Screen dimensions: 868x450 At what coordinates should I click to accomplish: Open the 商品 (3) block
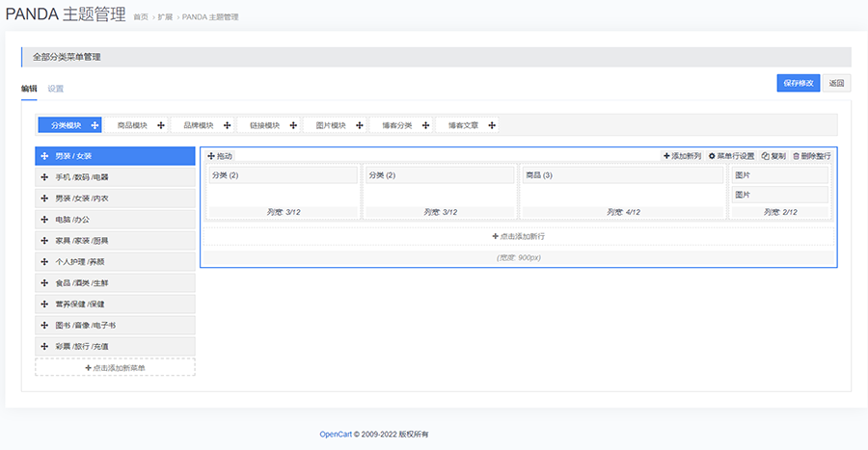pyautogui.click(x=623, y=175)
